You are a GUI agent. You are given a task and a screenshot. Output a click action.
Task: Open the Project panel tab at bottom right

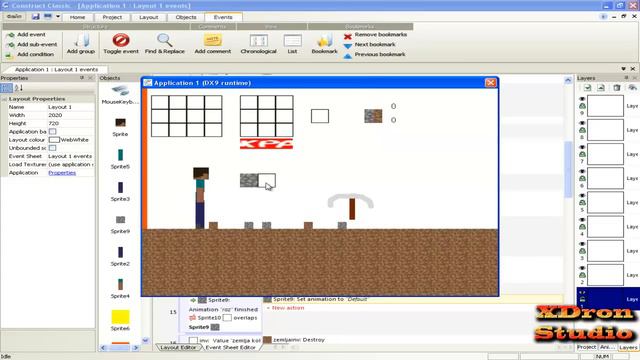pos(587,347)
